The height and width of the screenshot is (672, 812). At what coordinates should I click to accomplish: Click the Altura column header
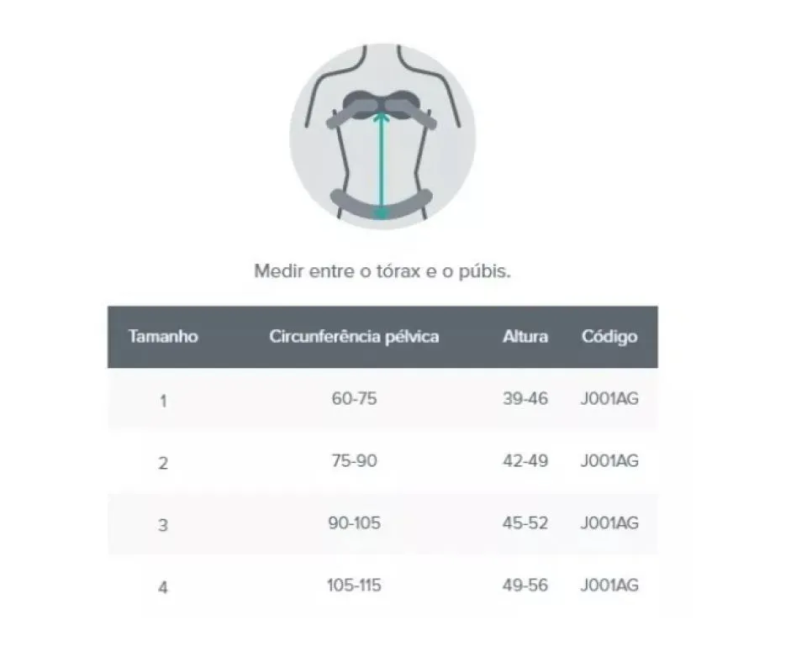(x=525, y=337)
